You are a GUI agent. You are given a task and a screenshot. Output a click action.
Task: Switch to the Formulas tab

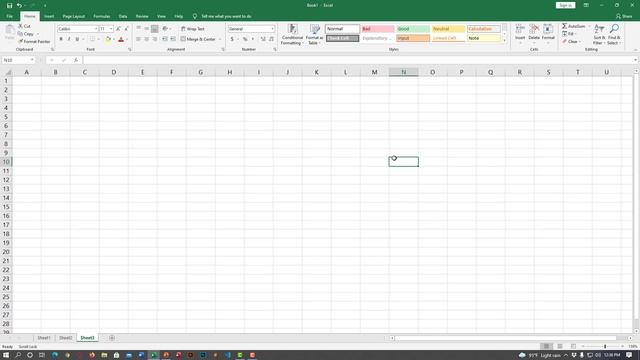tap(102, 16)
